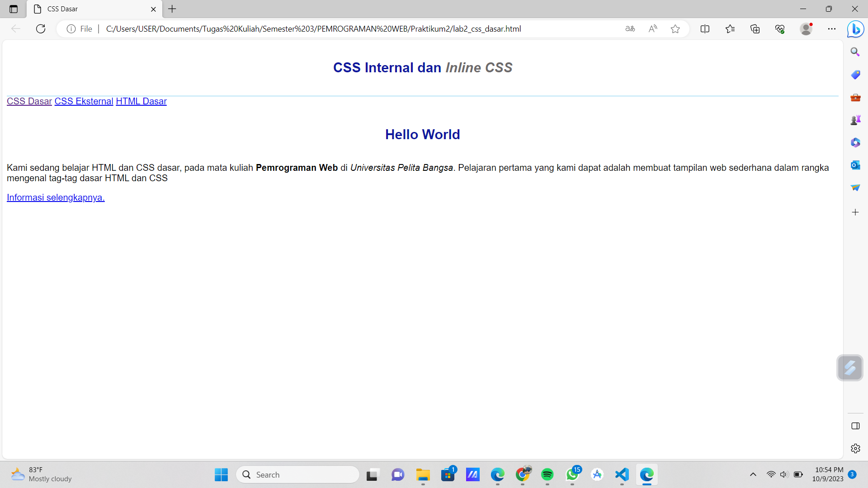This screenshot has width=868, height=488.
Task: Open Outlook from the Edge sidebar
Action: point(855,165)
